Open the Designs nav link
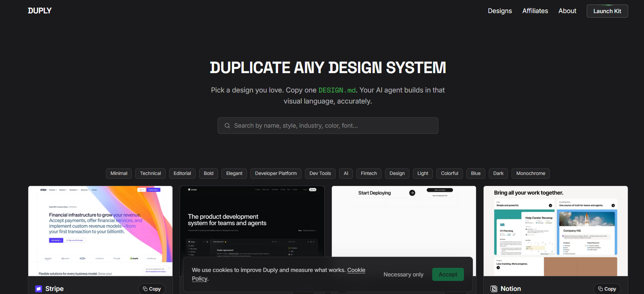This screenshot has height=294, width=644. (x=500, y=11)
